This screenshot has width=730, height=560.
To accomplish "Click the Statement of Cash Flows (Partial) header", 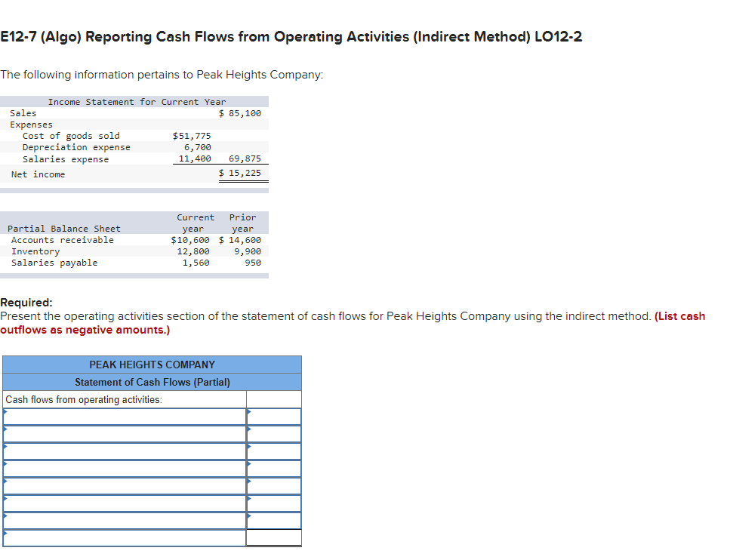I will click(x=152, y=382).
